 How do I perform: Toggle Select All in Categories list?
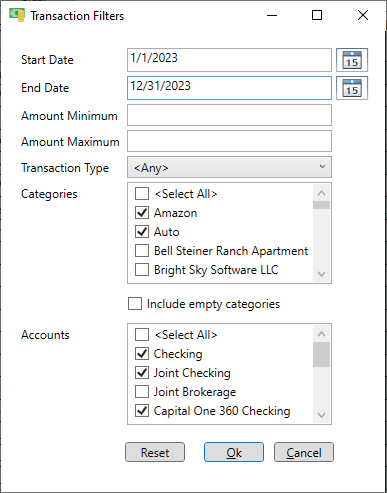coord(142,194)
